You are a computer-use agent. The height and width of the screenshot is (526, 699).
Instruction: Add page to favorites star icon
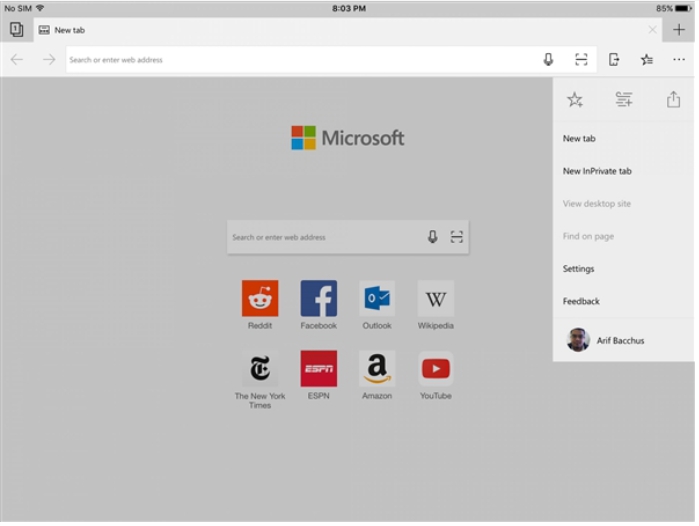click(575, 99)
